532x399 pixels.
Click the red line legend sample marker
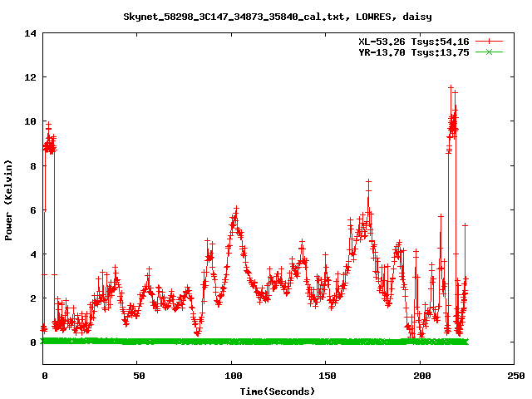coord(489,42)
